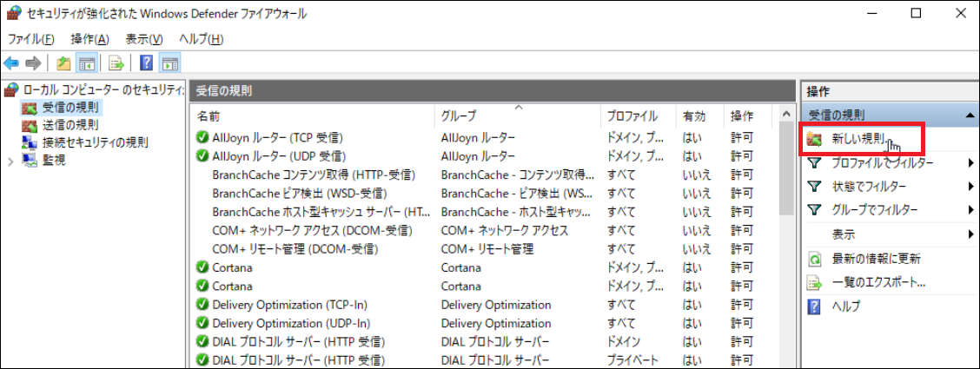This screenshot has height=369, width=980.
Task: Click the Back arrow toolbar icon
Action: click(x=12, y=63)
